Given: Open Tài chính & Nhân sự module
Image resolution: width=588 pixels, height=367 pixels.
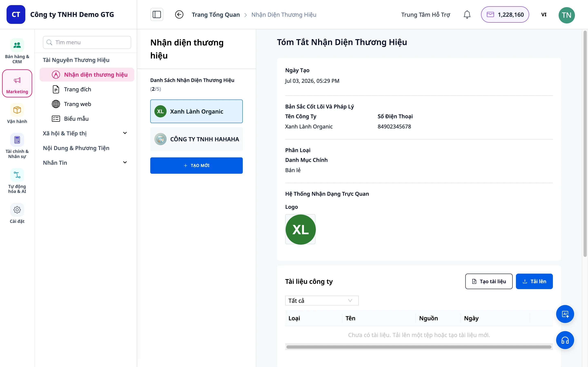Looking at the screenshot, I should click(x=17, y=146).
